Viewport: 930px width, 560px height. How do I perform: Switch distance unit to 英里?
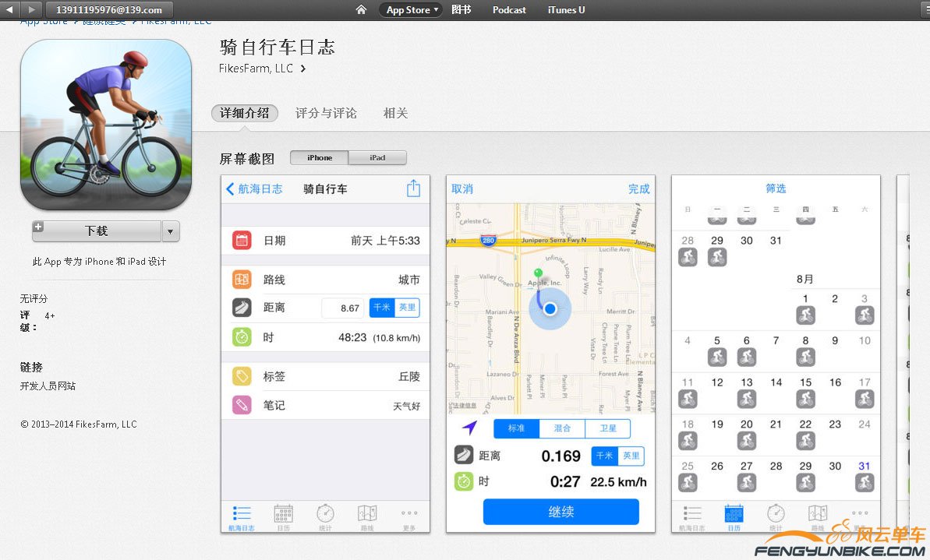coord(408,308)
